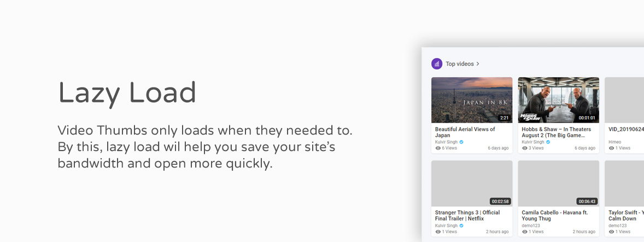Screen dimensions: 644x242
Task: Open the Hobbs & Shaw video thumbnail
Action: [559, 100]
